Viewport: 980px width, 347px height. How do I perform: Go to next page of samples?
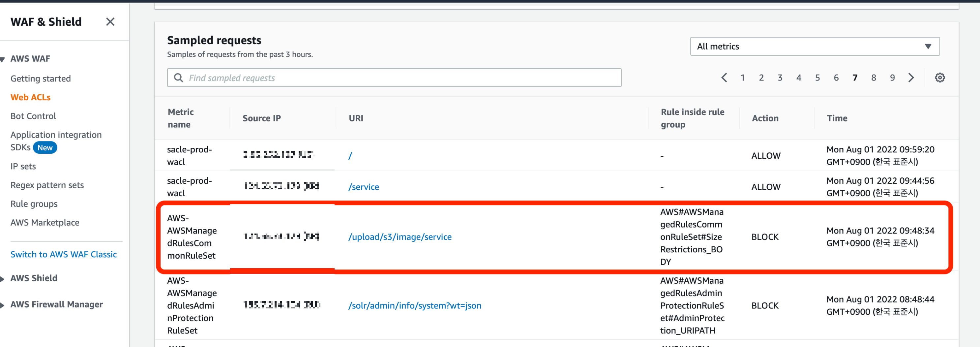(911, 78)
